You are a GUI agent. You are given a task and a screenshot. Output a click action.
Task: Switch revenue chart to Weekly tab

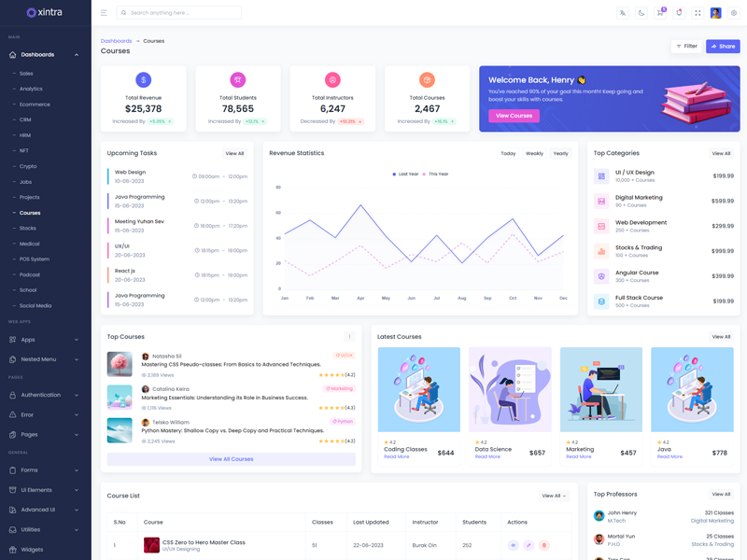(x=534, y=153)
